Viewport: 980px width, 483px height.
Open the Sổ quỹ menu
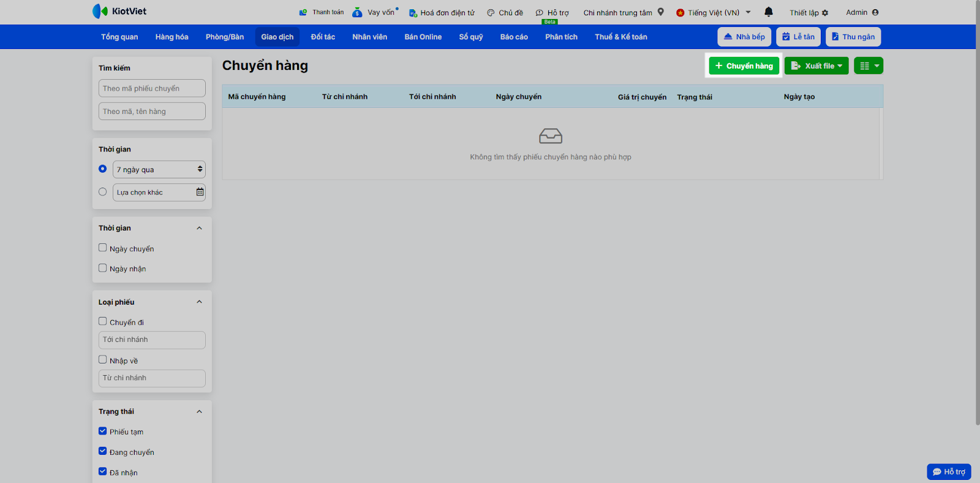[x=471, y=37]
